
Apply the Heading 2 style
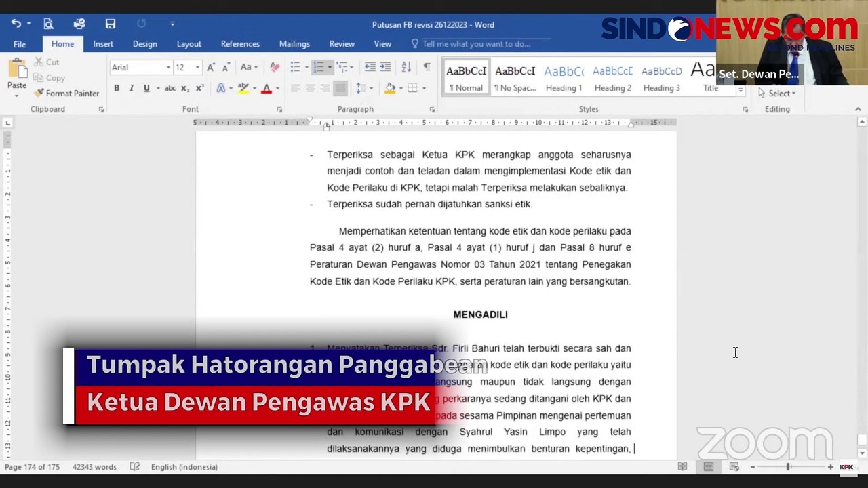[x=612, y=77]
